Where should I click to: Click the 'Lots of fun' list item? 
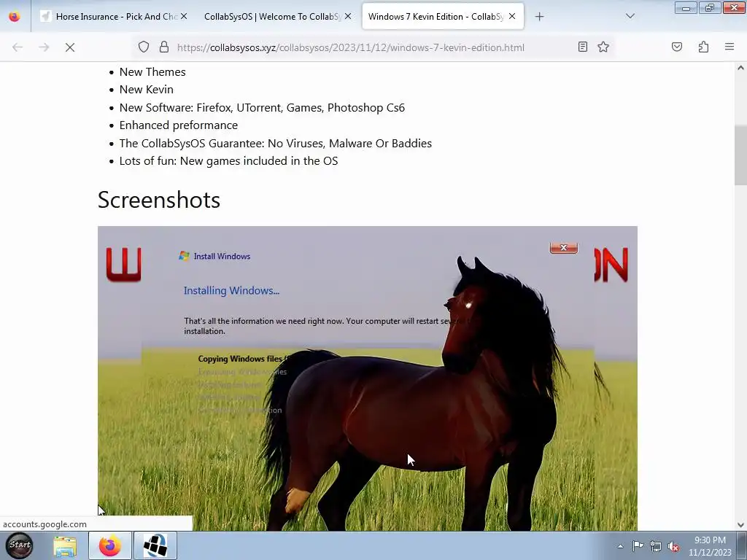coord(228,161)
